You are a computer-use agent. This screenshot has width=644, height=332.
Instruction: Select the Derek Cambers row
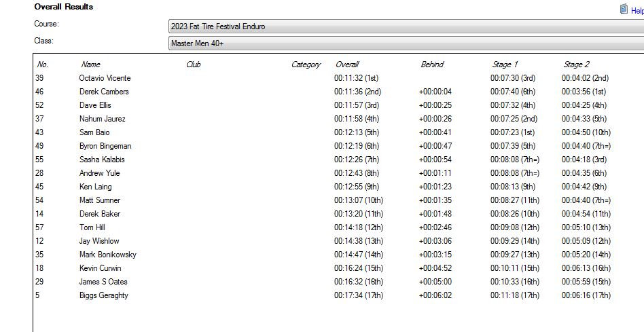click(103, 92)
